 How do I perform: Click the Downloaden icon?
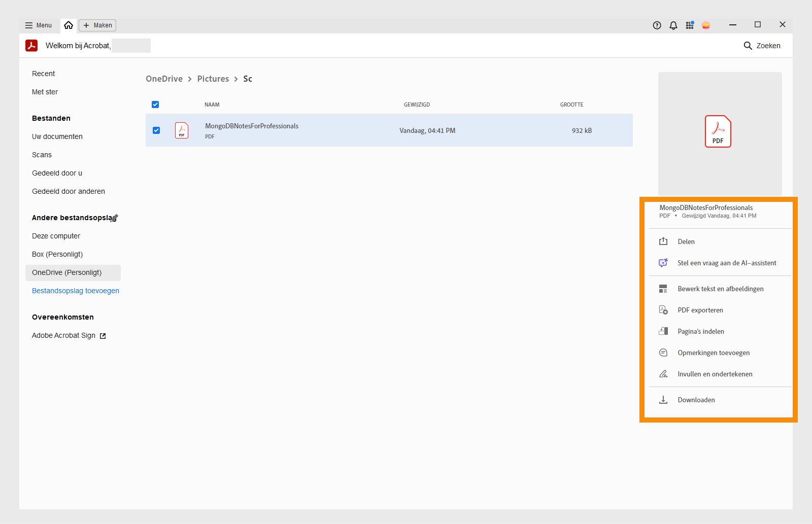(663, 400)
